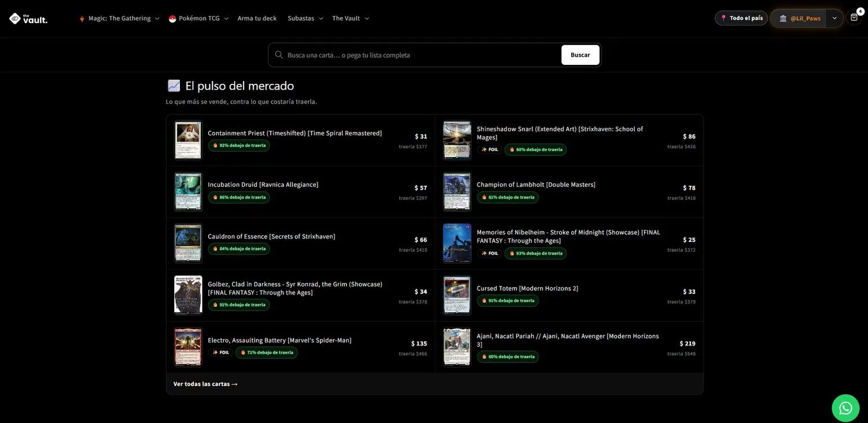The width and height of the screenshot is (868, 423).
Task: Click the $ 31 price
Action: 421,137
